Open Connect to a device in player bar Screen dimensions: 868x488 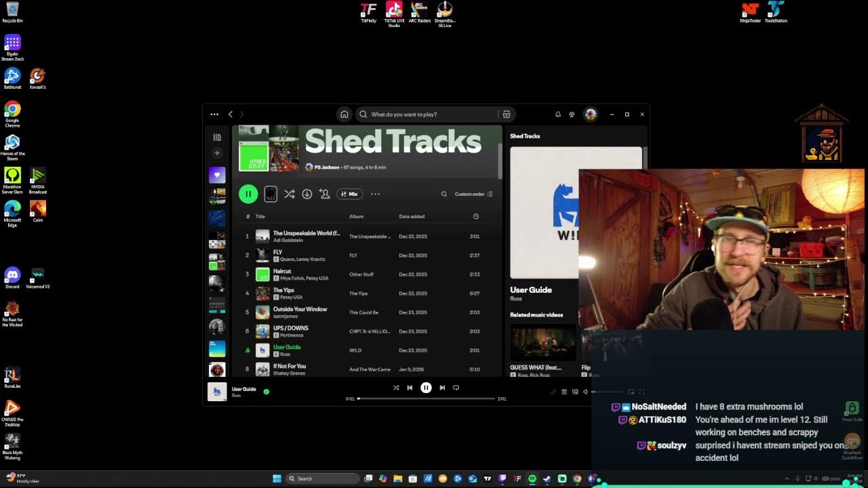coord(575,392)
